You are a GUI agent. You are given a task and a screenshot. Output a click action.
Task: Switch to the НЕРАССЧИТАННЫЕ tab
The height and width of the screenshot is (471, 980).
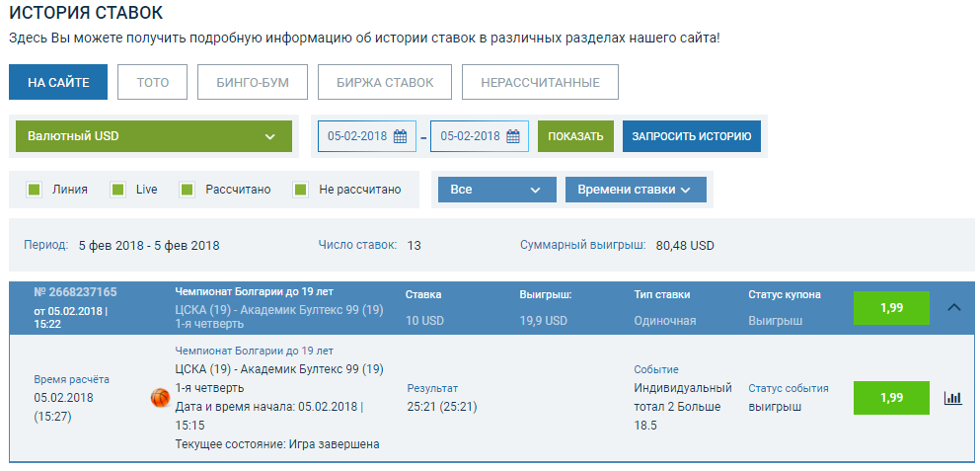coord(540,82)
